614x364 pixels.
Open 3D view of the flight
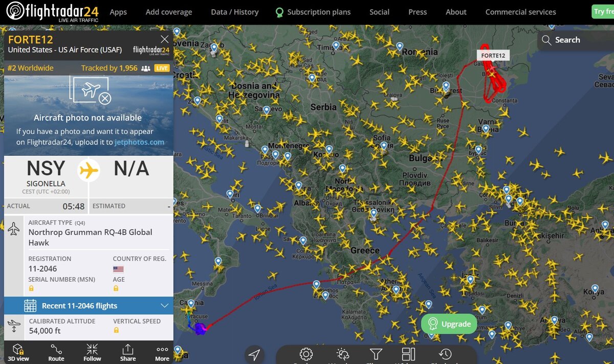[18, 352]
